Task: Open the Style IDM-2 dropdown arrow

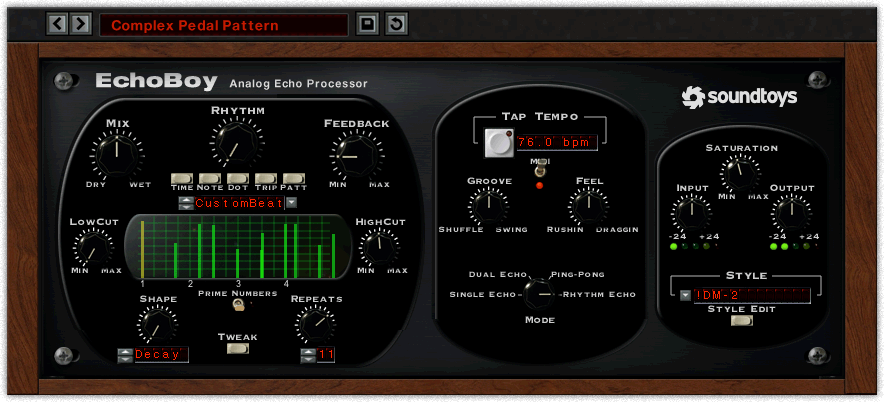Action: click(x=685, y=295)
